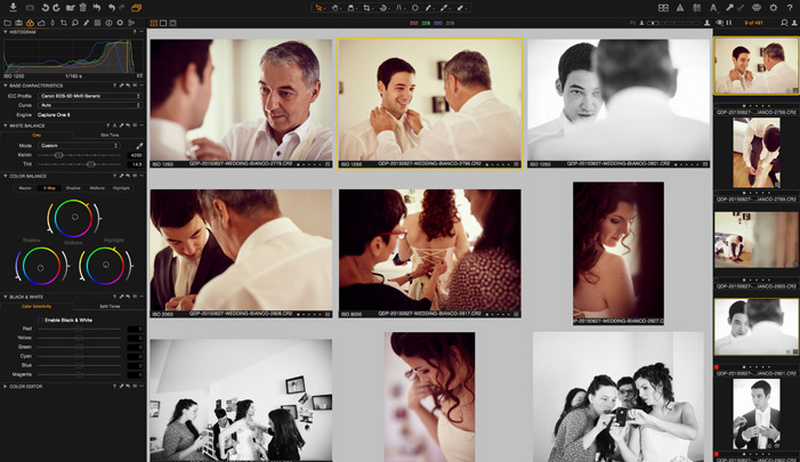The height and width of the screenshot is (462, 800).
Task: Open the Metadata info tool tab
Action: 109,23
